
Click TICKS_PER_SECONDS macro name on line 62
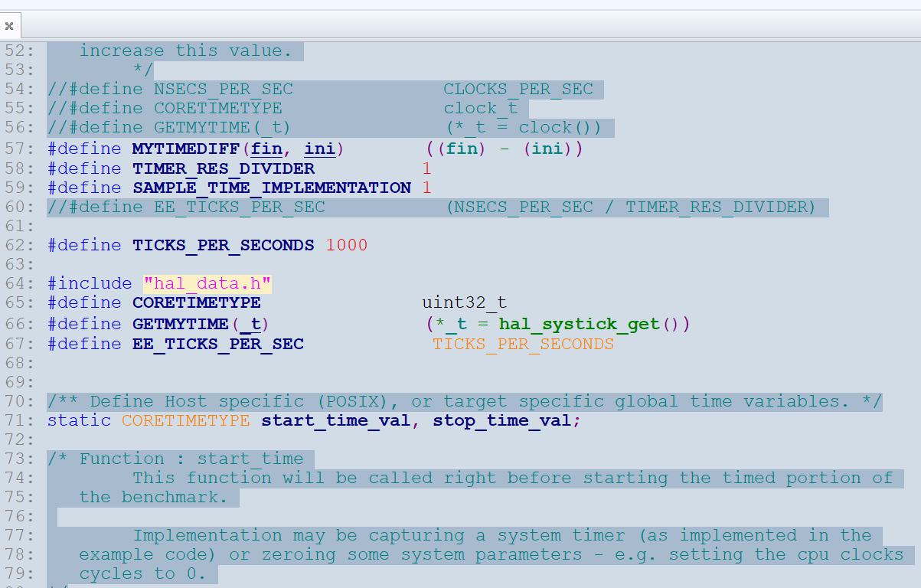[224, 245]
